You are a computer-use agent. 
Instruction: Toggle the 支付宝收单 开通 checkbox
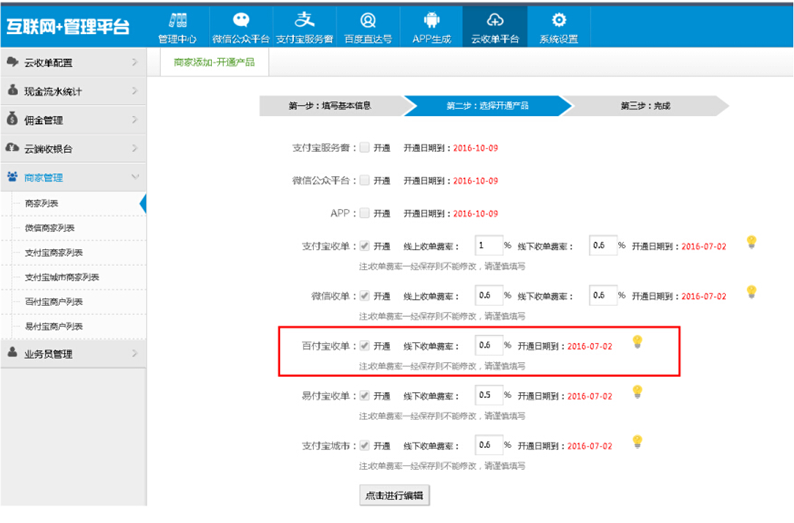[x=365, y=247]
